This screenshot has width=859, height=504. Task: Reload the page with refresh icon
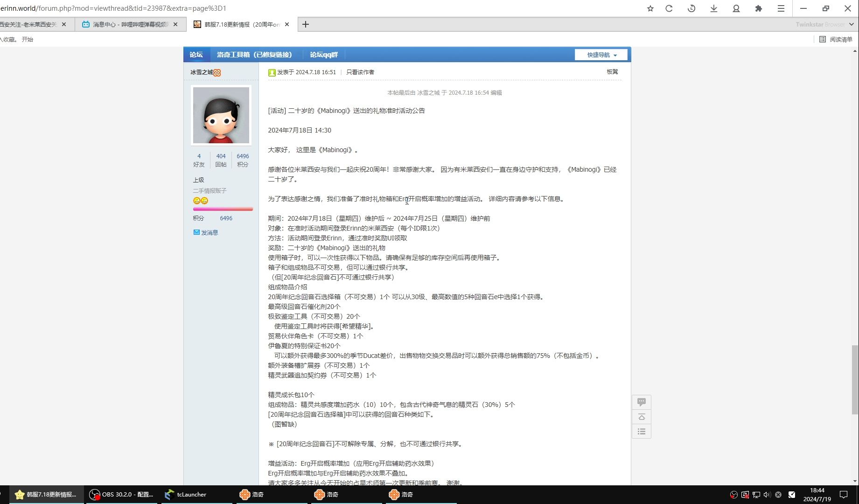click(669, 8)
